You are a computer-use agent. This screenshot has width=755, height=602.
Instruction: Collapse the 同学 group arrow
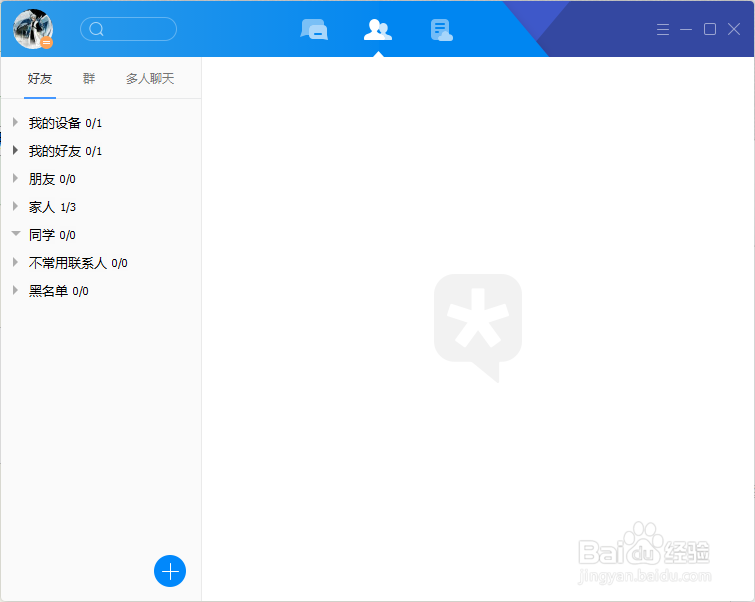[x=16, y=234]
